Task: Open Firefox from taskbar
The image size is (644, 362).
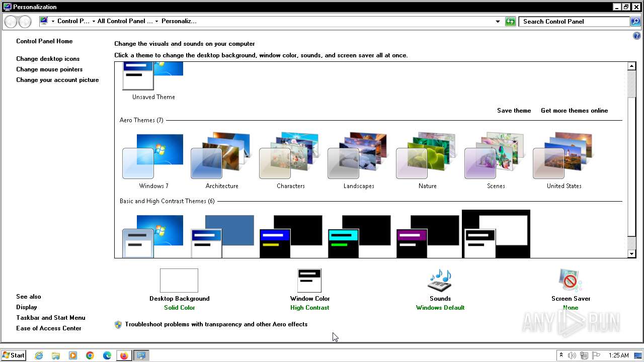Action: tap(124, 355)
